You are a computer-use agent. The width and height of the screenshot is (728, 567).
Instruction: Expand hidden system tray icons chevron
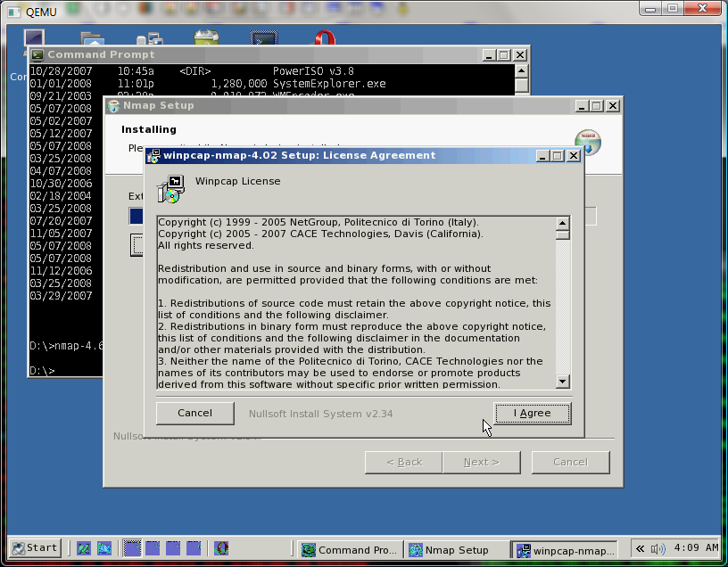coord(641,548)
